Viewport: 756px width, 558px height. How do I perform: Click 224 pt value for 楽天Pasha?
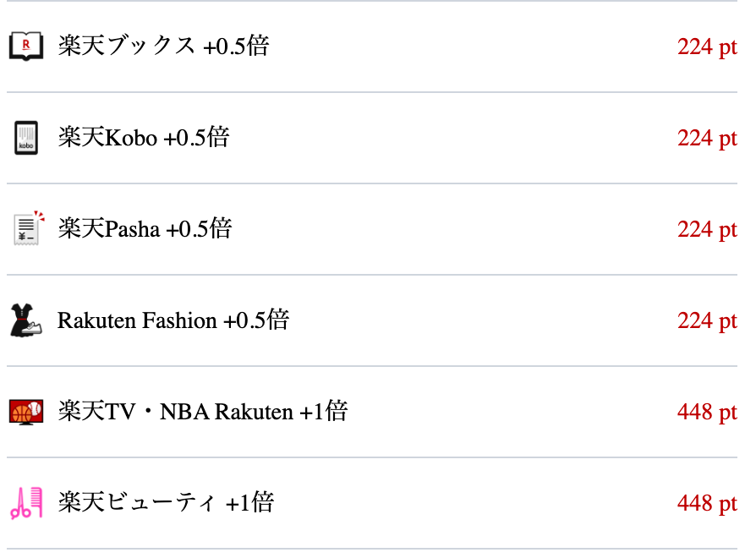click(x=707, y=229)
